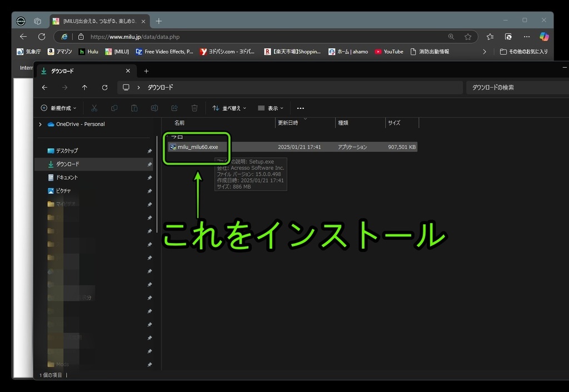Viewport: 569px width, 392px height.
Task: Go back in File Explorer
Action: 44,87
